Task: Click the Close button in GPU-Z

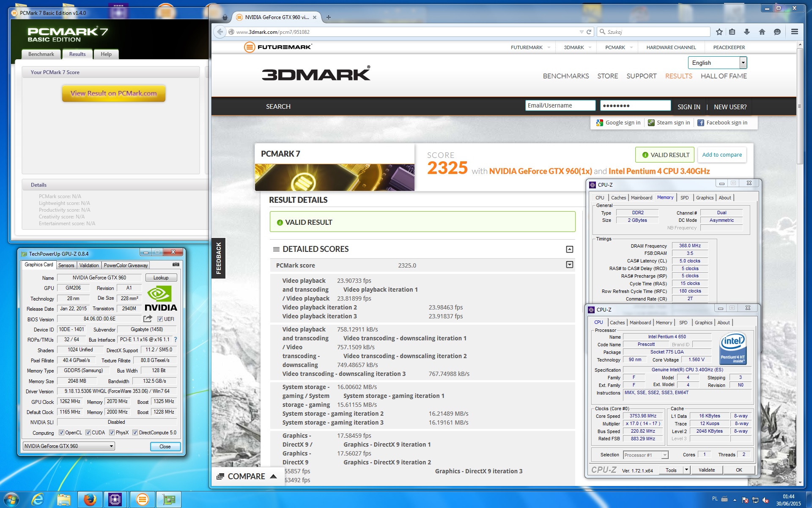Action: click(x=165, y=447)
